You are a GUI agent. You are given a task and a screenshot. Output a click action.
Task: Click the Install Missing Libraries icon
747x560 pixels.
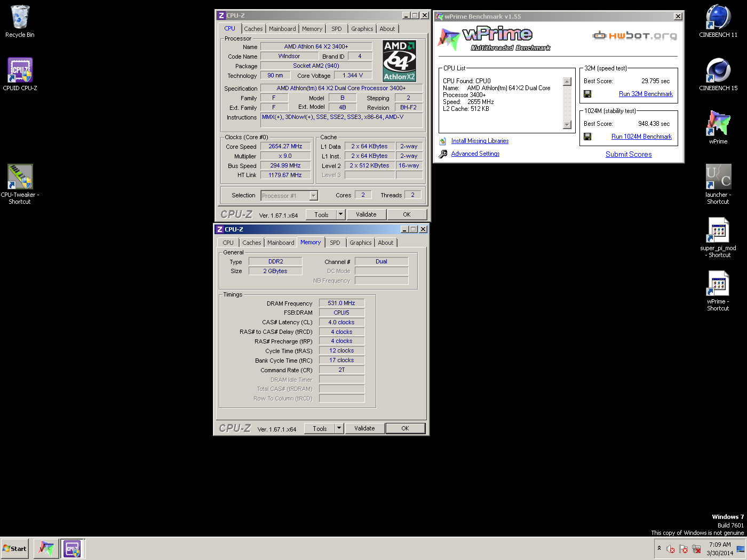[443, 141]
